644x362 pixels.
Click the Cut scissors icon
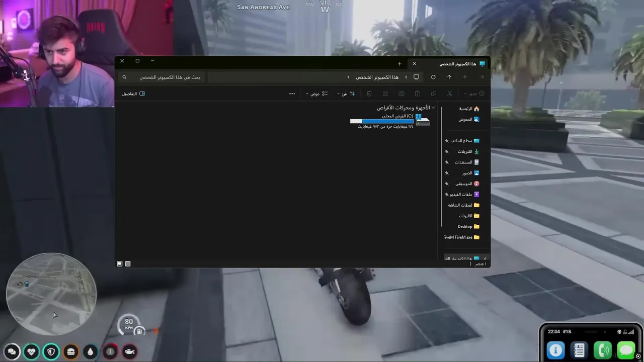(x=450, y=94)
